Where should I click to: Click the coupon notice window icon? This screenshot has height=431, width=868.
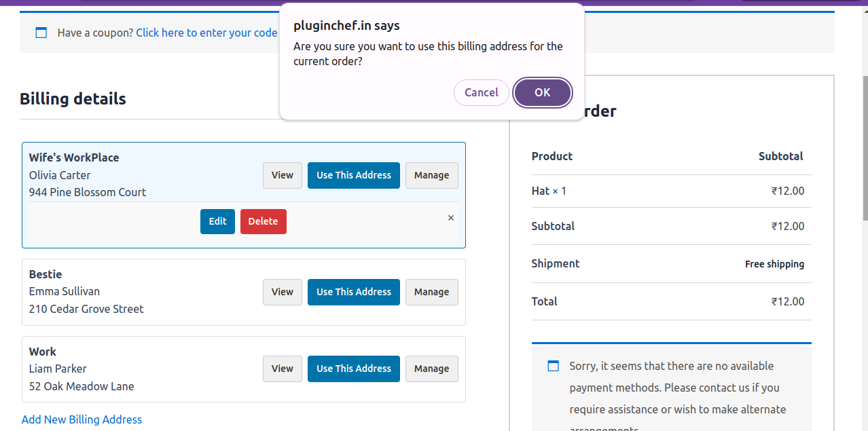coord(41,33)
